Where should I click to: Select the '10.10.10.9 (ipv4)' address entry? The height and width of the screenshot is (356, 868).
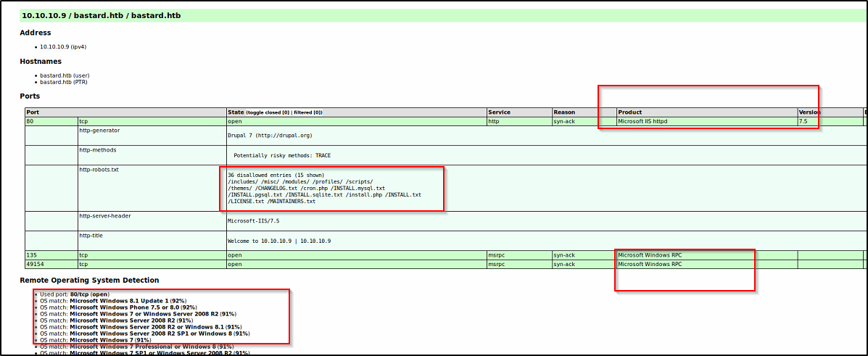tap(63, 47)
